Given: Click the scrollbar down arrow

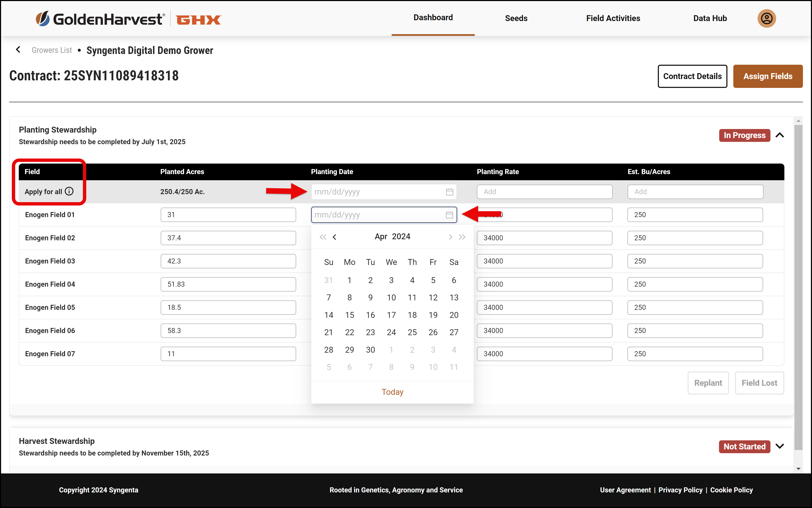Looking at the screenshot, I should (x=799, y=469).
